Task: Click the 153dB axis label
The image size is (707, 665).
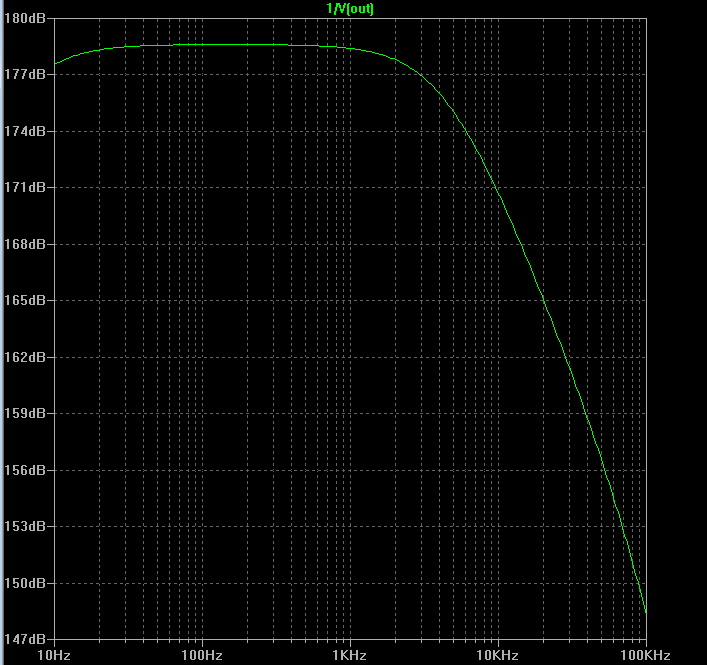Action: 25,526
